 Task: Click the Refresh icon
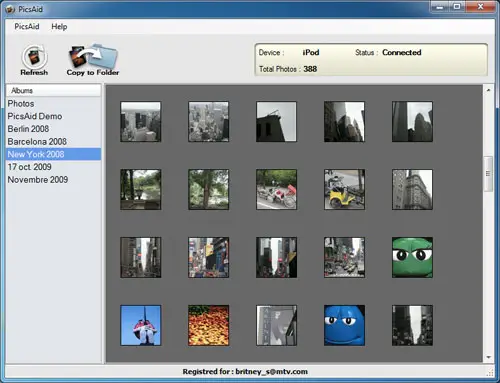pyautogui.click(x=34, y=57)
